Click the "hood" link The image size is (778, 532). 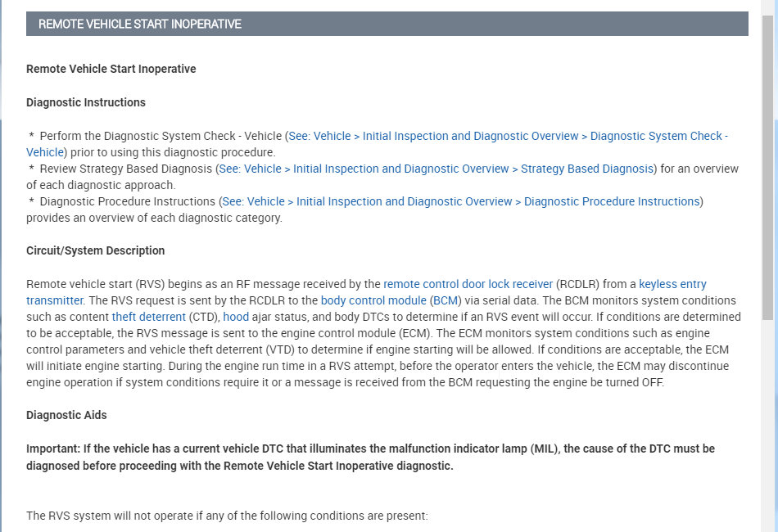(236, 317)
